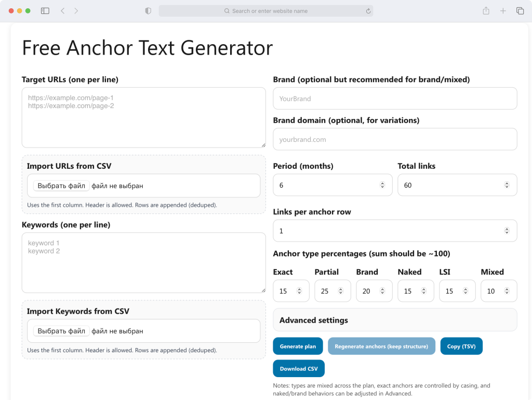Show the tab overview icon
This screenshot has width=532, height=400.
click(x=520, y=11)
